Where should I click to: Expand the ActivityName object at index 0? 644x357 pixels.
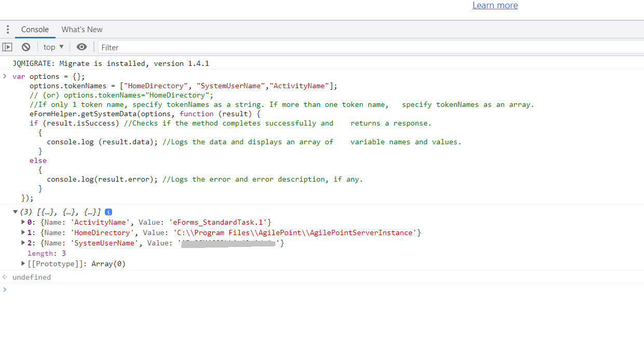click(23, 222)
